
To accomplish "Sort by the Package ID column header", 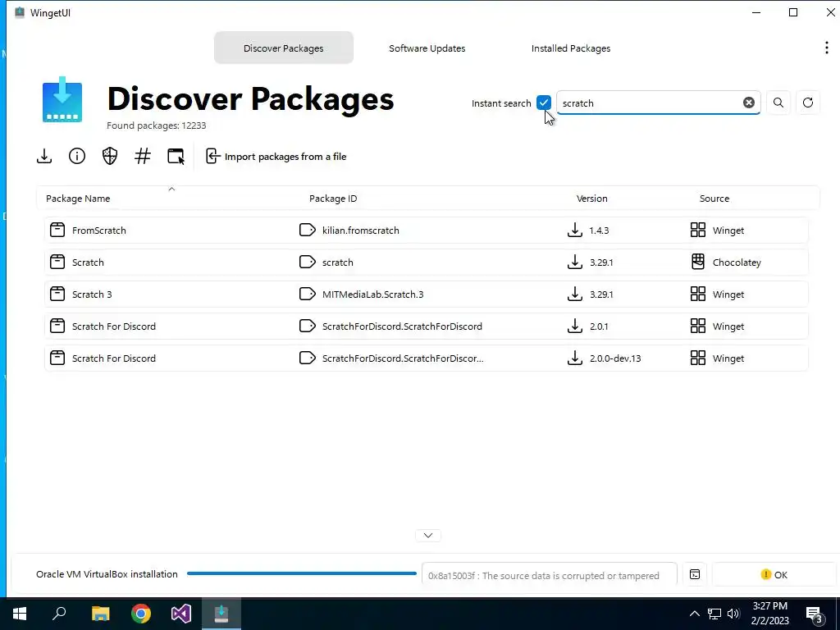I will coord(333,199).
